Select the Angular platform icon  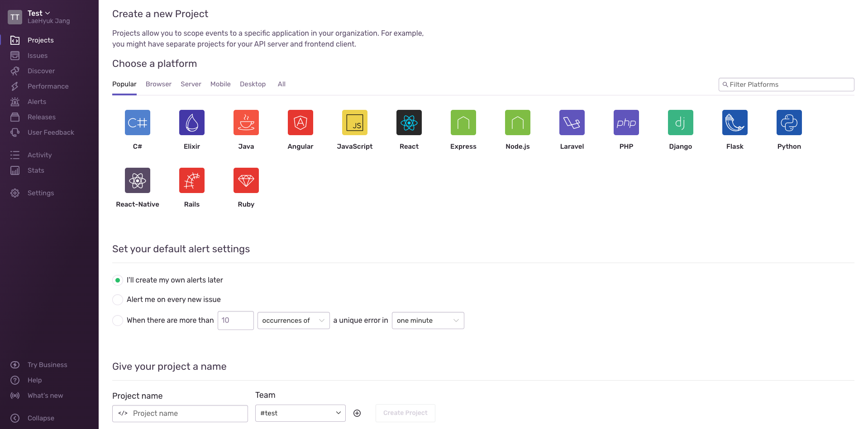point(300,123)
